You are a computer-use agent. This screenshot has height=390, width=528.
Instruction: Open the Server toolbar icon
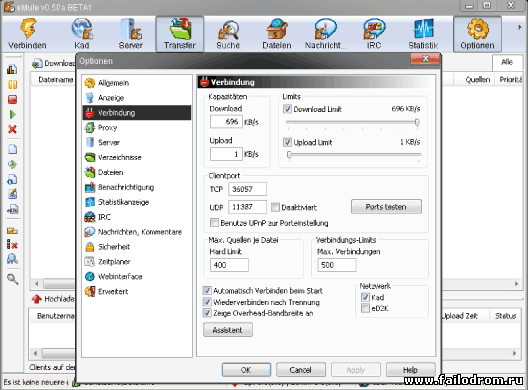coord(130,34)
